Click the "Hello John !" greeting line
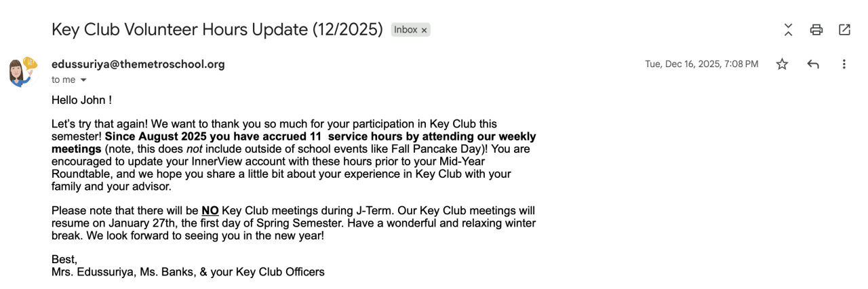The width and height of the screenshot is (868, 289). (81, 100)
